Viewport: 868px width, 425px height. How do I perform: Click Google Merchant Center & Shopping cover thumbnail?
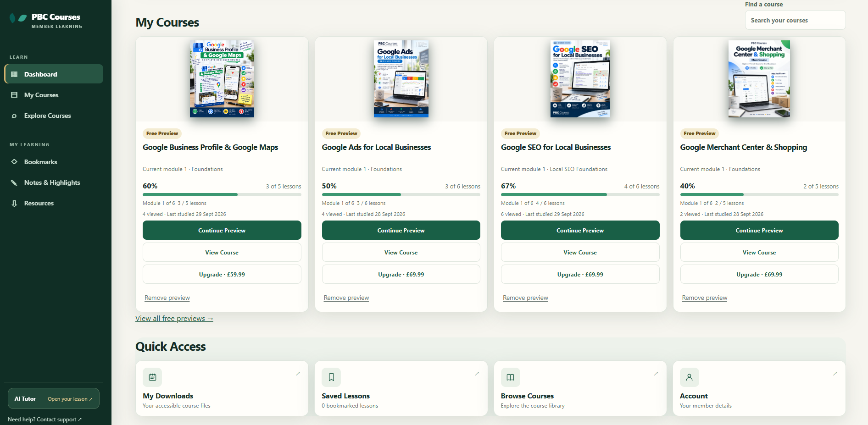coord(759,79)
